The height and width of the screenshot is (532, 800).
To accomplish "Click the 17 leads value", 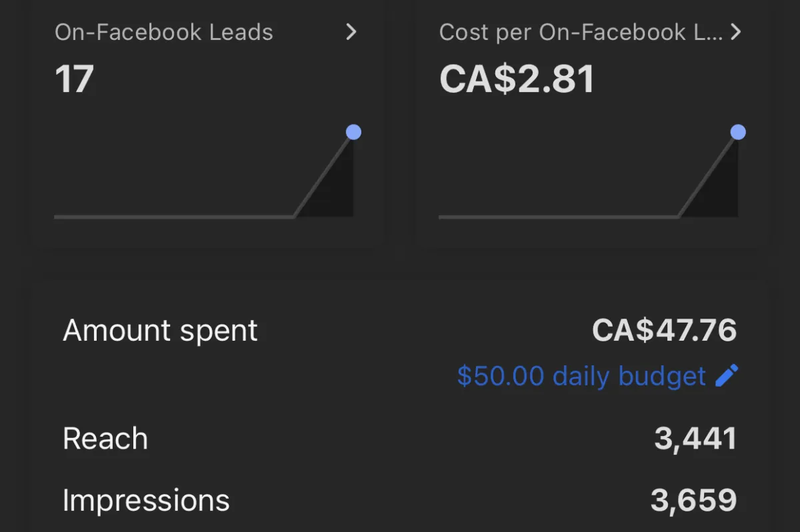I will [x=75, y=79].
